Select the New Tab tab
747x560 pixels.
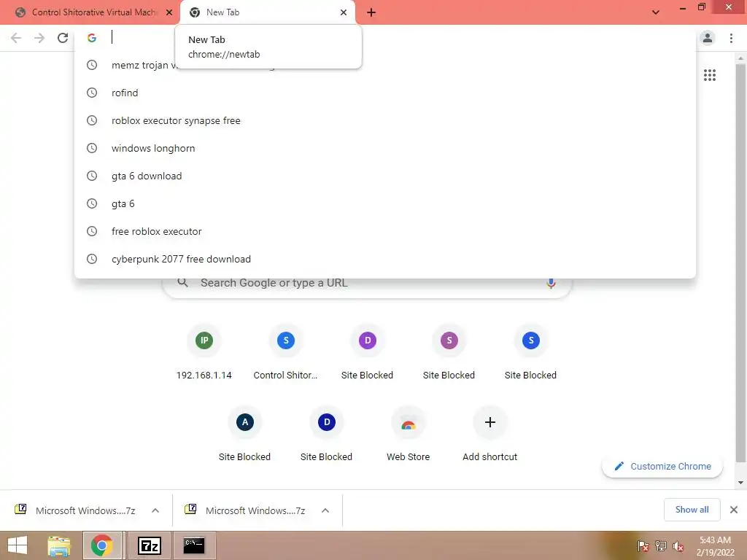coord(267,12)
